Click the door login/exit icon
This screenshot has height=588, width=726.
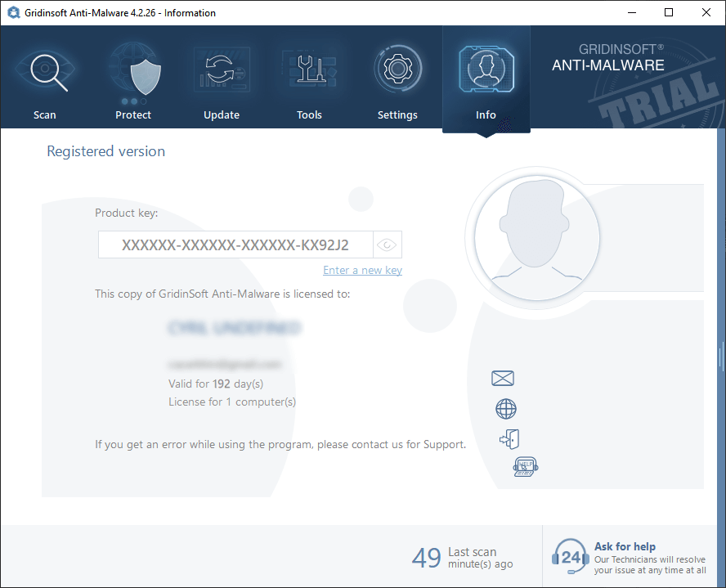coord(509,439)
